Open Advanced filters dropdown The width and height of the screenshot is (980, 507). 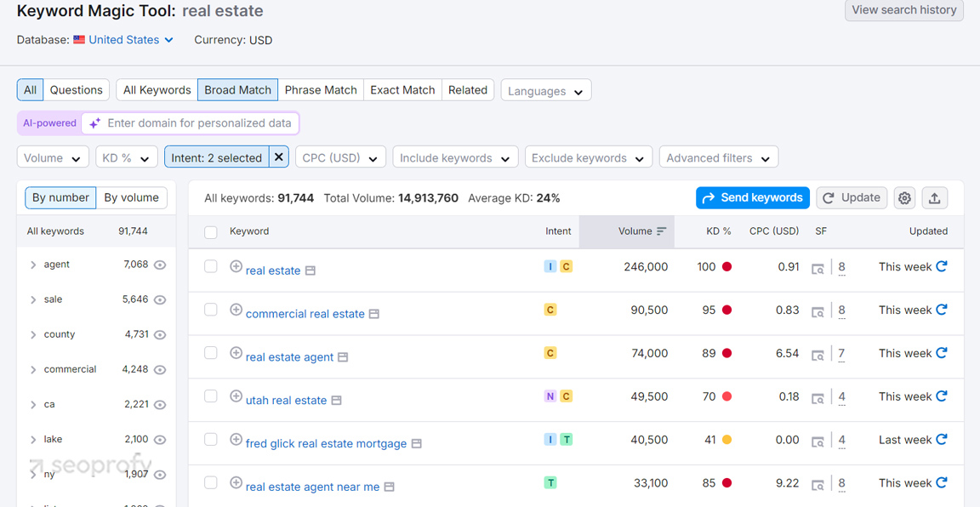pyautogui.click(x=719, y=157)
